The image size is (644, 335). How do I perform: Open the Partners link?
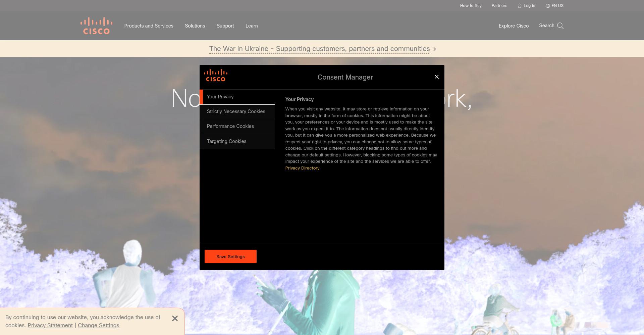click(x=499, y=6)
